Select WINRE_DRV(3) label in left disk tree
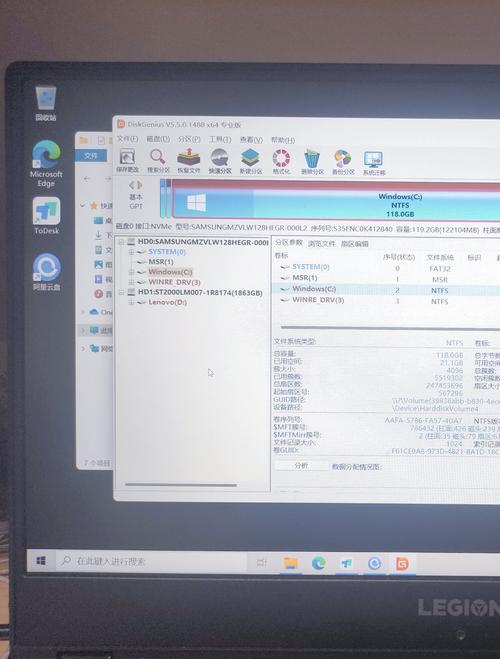 point(174,282)
